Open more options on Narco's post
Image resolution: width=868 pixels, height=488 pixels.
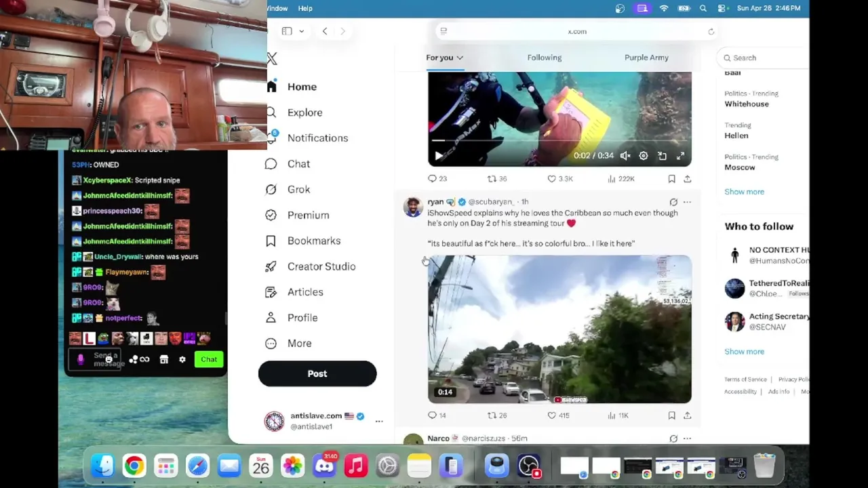(687, 439)
